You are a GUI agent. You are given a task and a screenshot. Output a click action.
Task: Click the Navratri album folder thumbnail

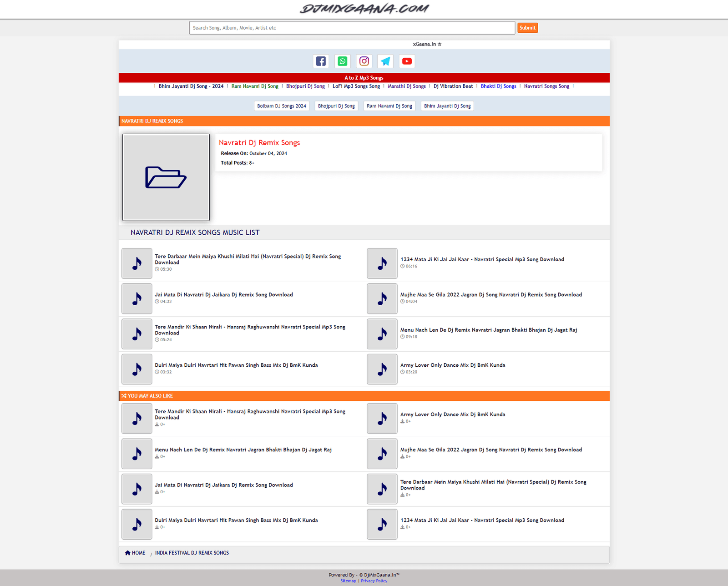click(166, 177)
